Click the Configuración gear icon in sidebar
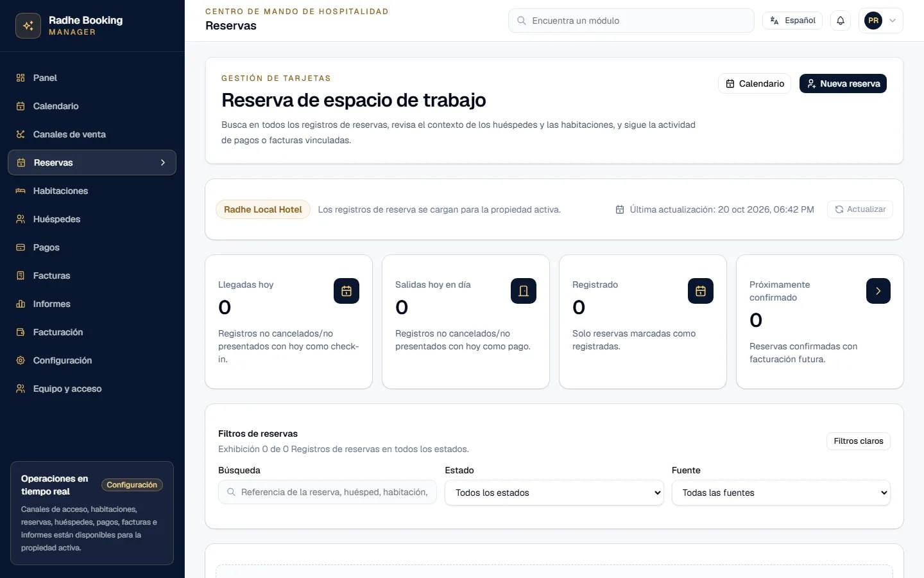The height and width of the screenshot is (578, 924). (x=21, y=360)
